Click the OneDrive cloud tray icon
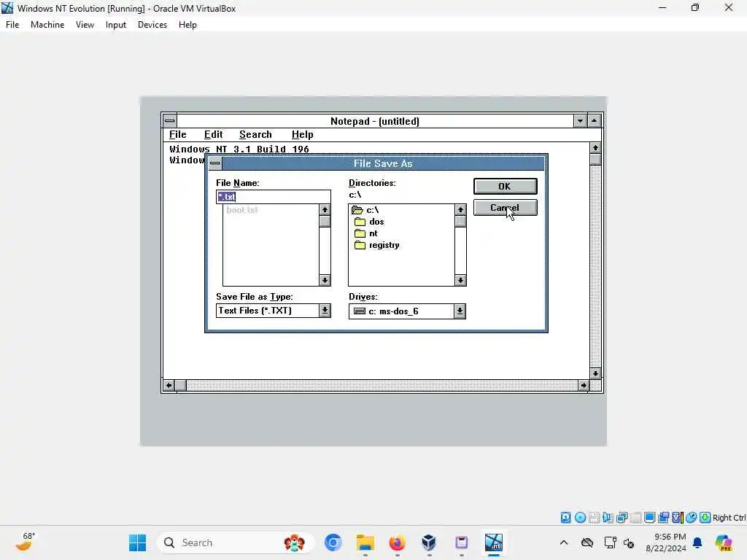 click(x=587, y=542)
